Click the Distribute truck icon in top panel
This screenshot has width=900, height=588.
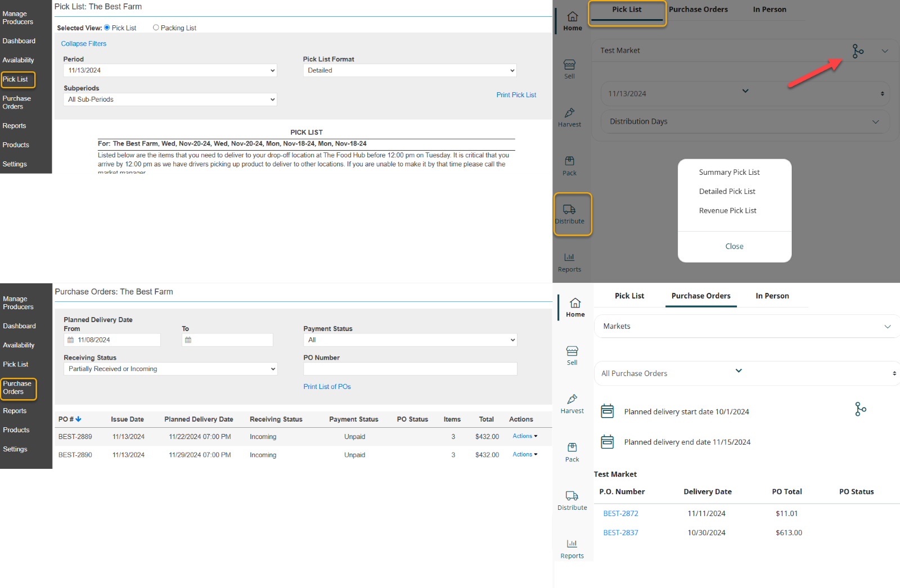569,210
